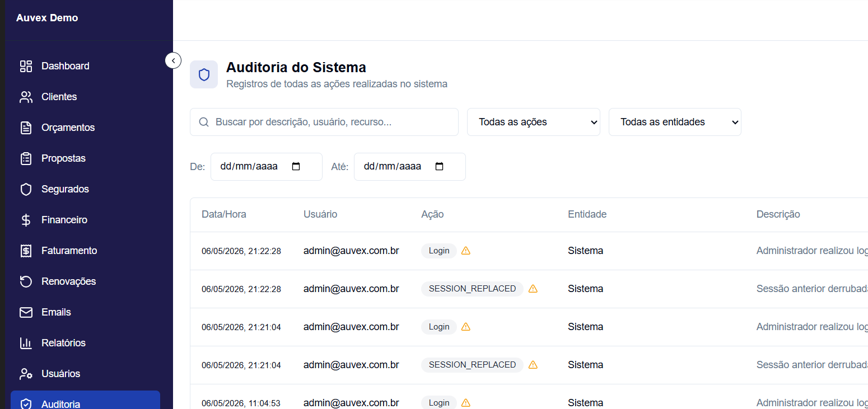Click the Descrição column header
Viewport: 868px width, 409px height.
[x=778, y=214]
